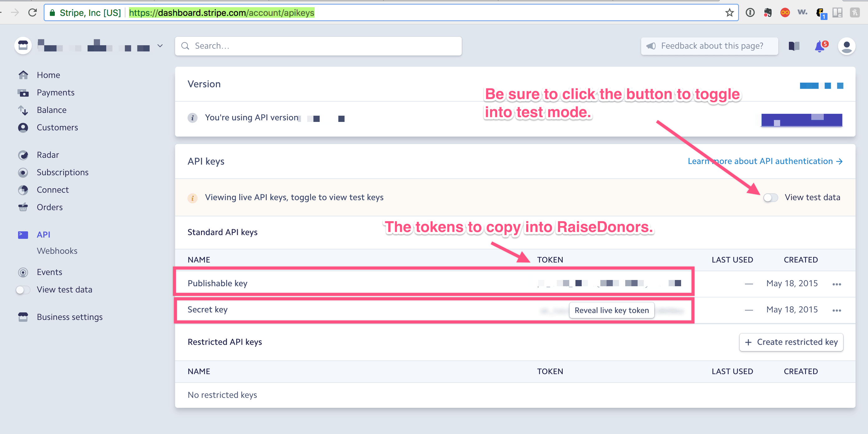Viewport: 868px width, 434px height.
Task: Click the browser reload icon
Action: (33, 13)
